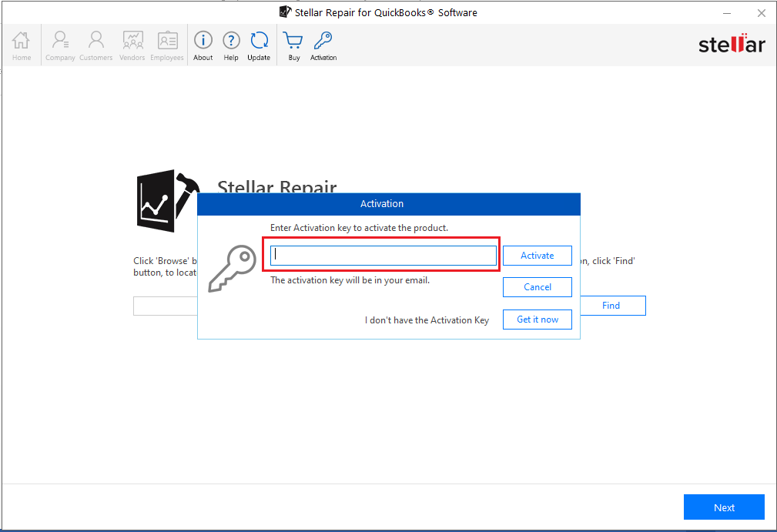The width and height of the screenshot is (777, 532).
Task: Select the Customers toolbar icon
Action: click(x=95, y=45)
